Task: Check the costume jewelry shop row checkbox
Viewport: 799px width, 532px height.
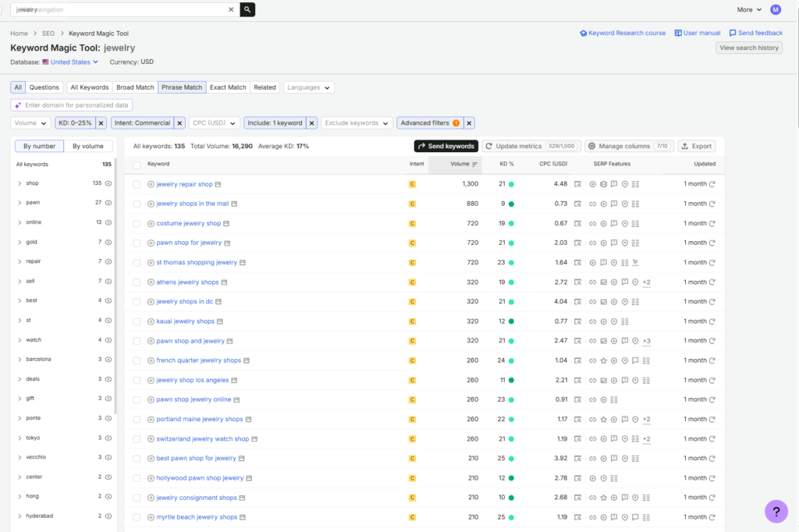Action: point(137,224)
